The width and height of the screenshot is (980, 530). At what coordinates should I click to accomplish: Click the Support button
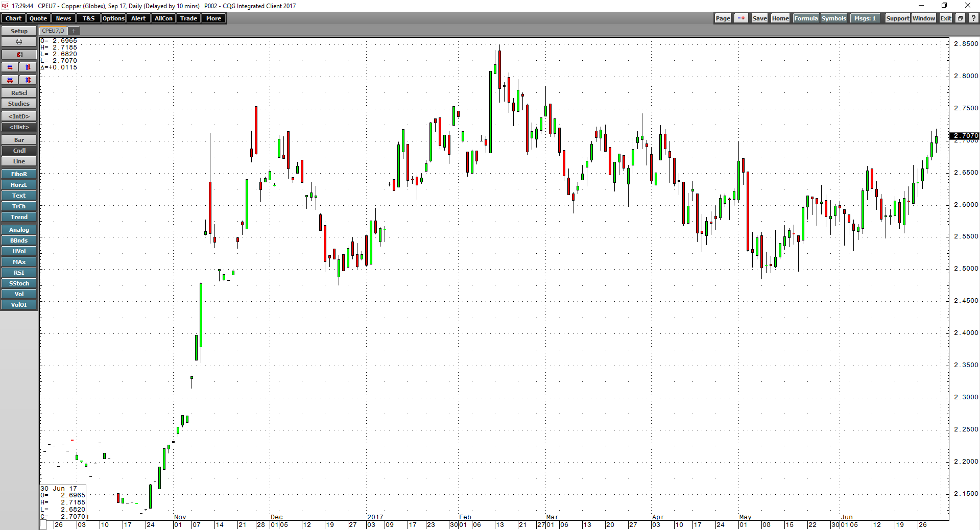(x=897, y=18)
